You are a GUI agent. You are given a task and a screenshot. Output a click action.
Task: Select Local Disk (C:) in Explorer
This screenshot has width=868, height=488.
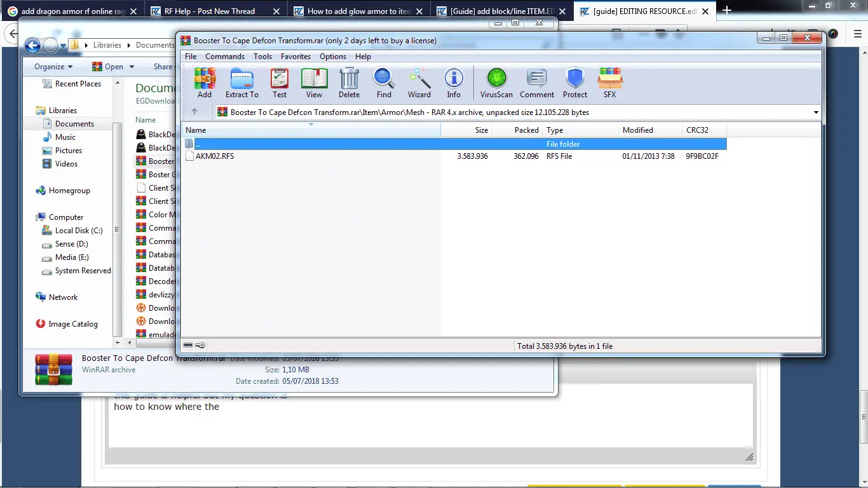pos(72,231)
